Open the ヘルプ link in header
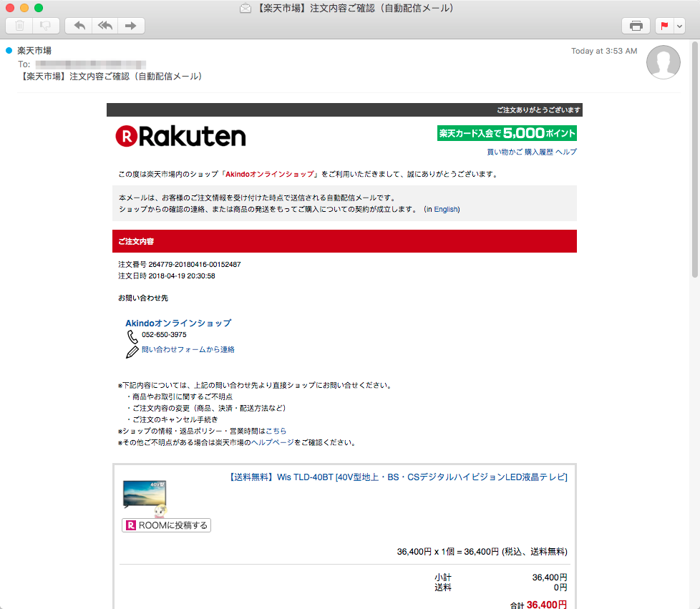The width and height of the screenshot is (700, 609). coord(566,152)
